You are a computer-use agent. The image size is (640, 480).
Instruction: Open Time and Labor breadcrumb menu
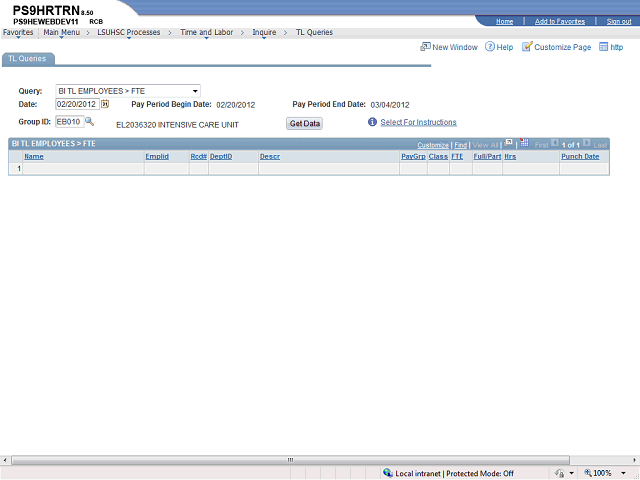tap(207, 33)
